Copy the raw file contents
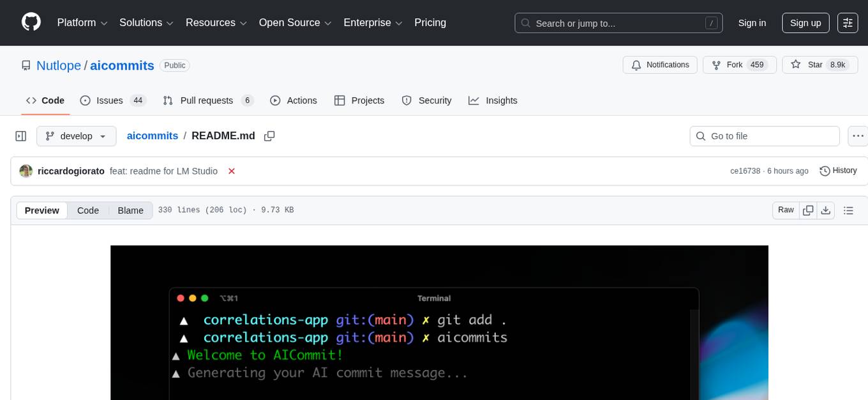 tap(808, 210)
